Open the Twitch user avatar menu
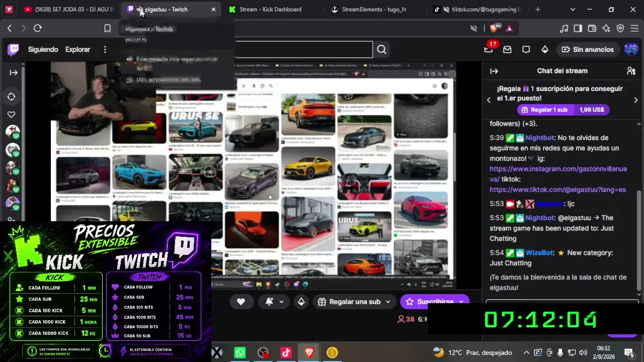The width and height of the screenshot is (644, 362). [x=631, y=49]
